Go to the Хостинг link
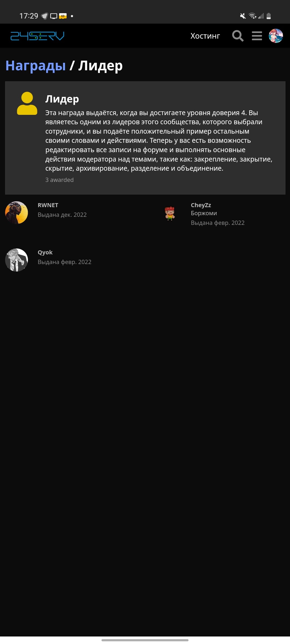Screen dimensions: 290x644 click(205, 36)
